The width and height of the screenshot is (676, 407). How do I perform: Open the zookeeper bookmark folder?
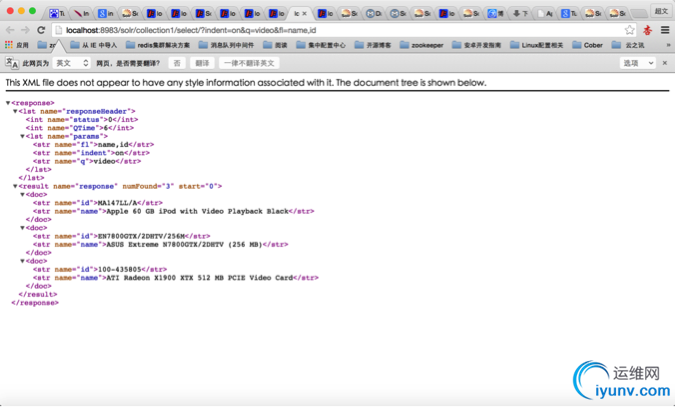[422, 45]
